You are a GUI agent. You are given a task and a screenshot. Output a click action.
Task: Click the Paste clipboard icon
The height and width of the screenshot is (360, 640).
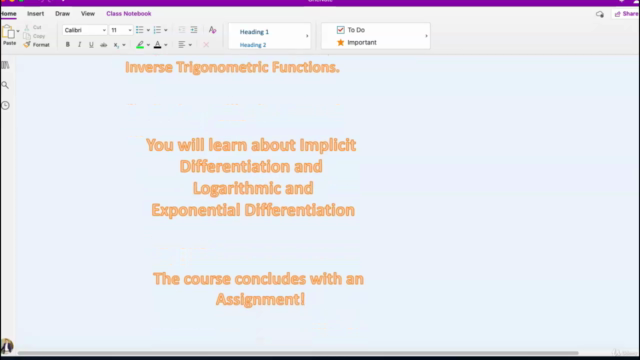(8, 32)
